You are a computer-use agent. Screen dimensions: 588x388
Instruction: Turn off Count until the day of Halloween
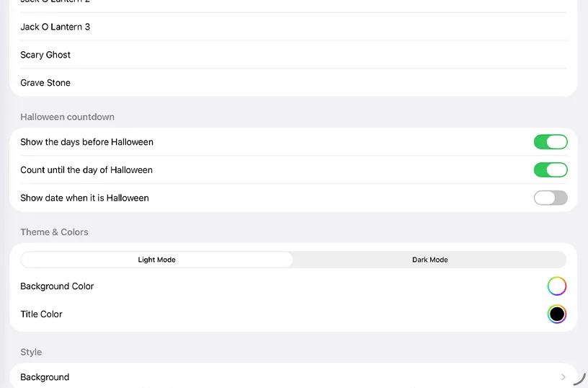pyautogui.click(x=551, y=170)
